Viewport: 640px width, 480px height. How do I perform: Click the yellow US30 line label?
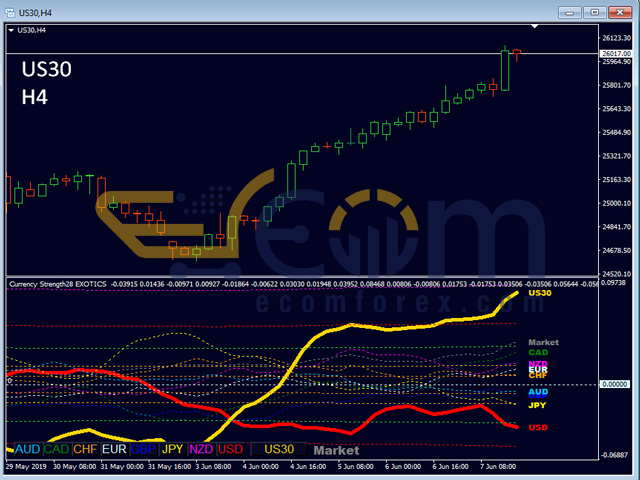[x=540, y=293]
